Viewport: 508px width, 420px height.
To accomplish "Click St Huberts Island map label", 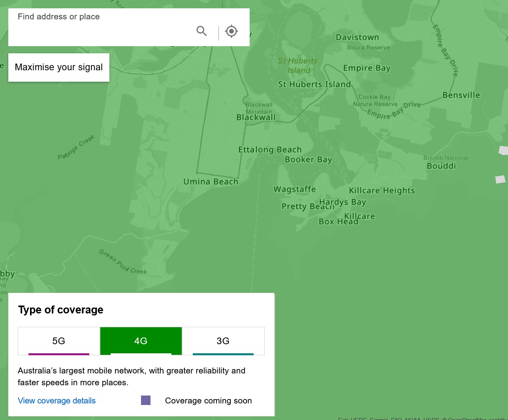I will click(314, 84).
